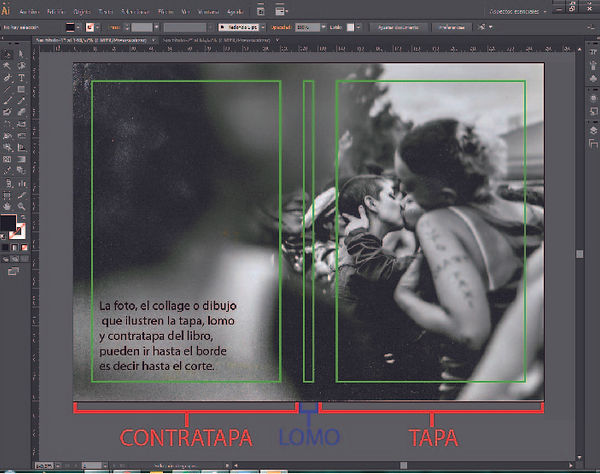Select the Gradient tool

[21, 159]
